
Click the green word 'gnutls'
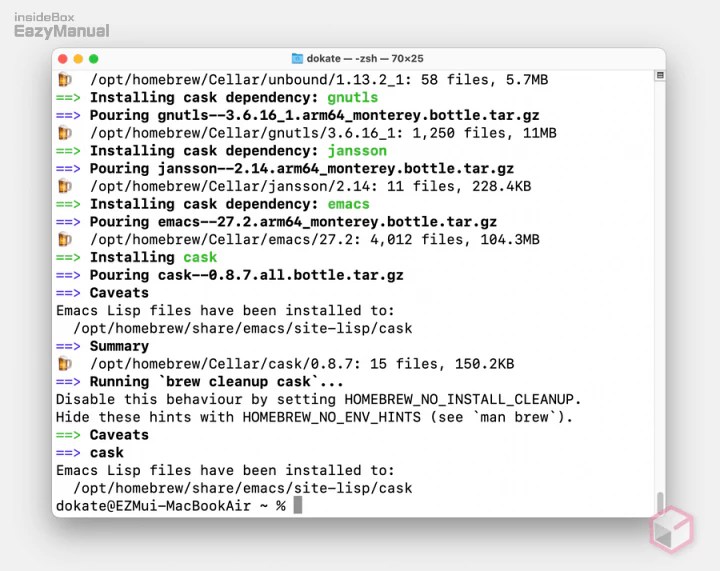point(353,98)
